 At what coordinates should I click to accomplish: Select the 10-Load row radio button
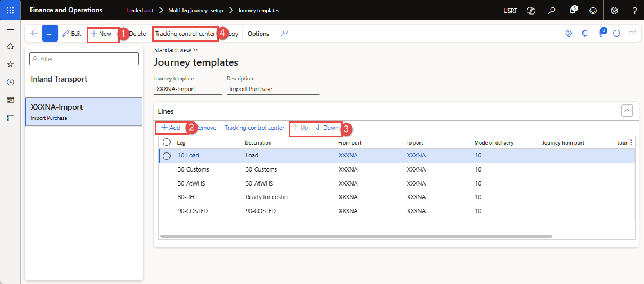tap(167, 156)
